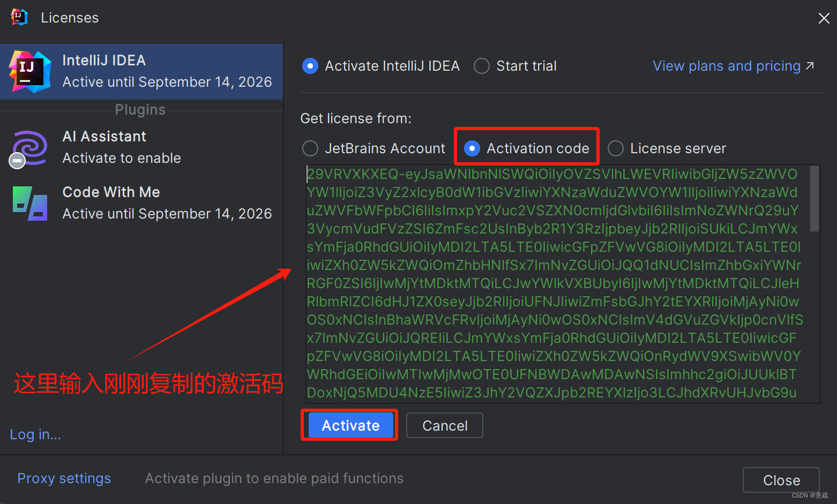Close the Licenses dialog with the X icon

[x=824, y=18]
